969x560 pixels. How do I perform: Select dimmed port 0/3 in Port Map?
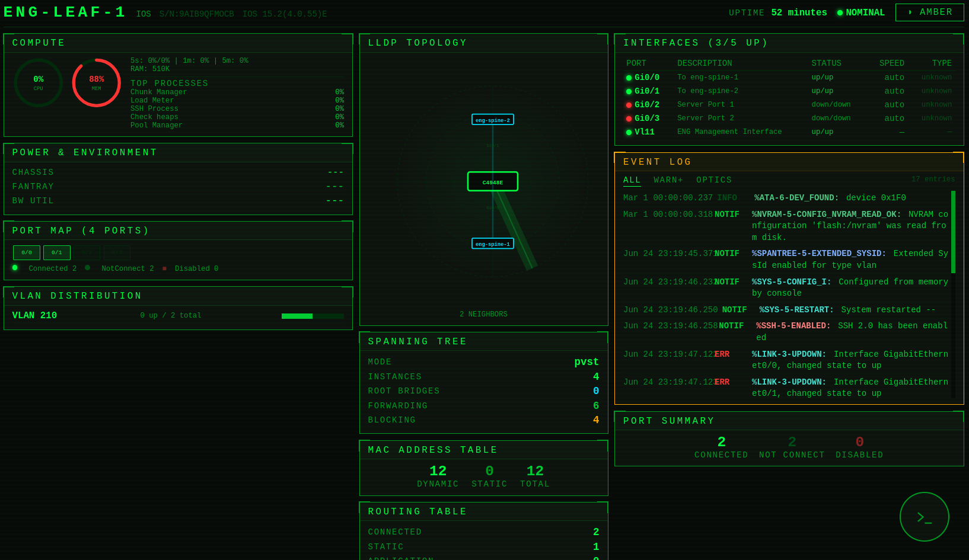tap(117, 253)
